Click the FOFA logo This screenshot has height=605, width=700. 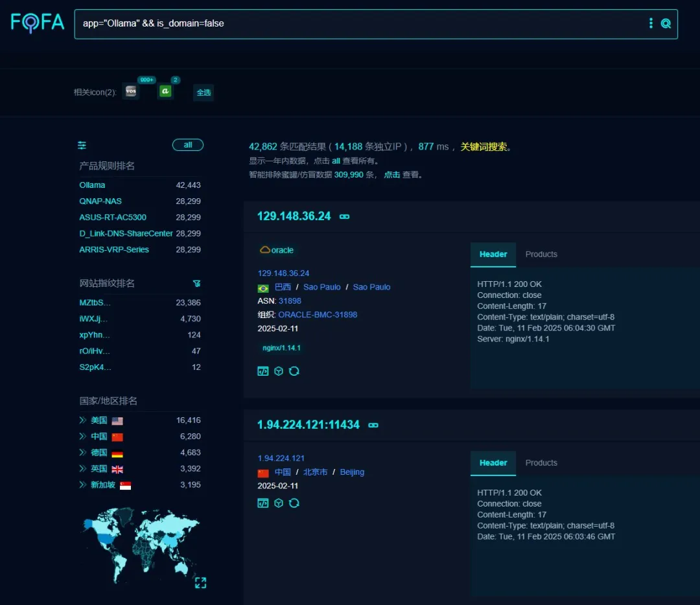click(38, 23)
